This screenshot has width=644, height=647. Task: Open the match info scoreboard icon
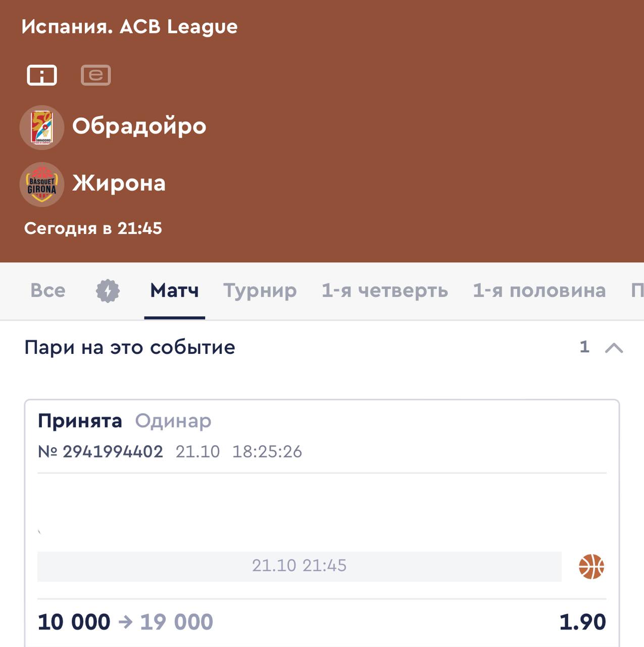click(x=42, y=75)
